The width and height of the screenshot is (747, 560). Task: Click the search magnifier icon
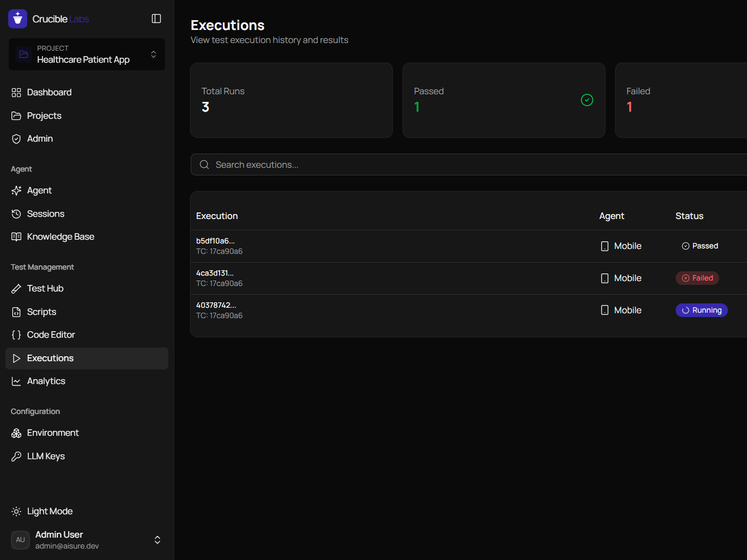pyautogui.click(x=204, y=165)
